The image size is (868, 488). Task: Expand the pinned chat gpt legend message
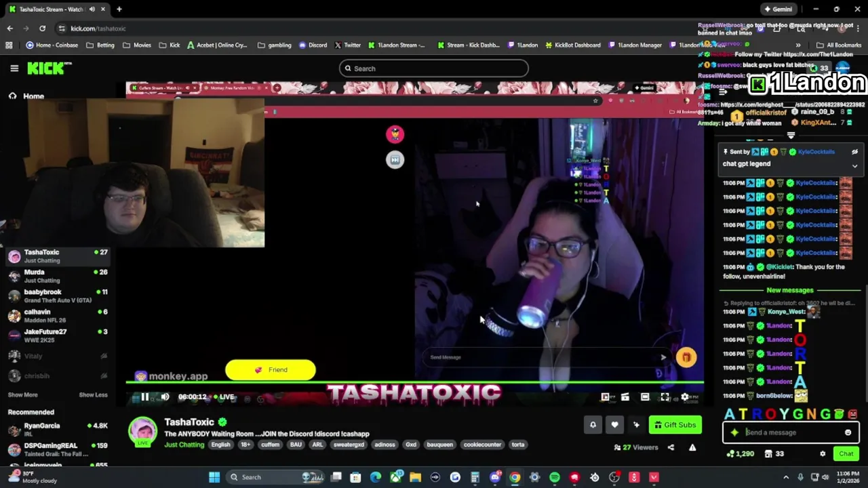coord(854,165)
